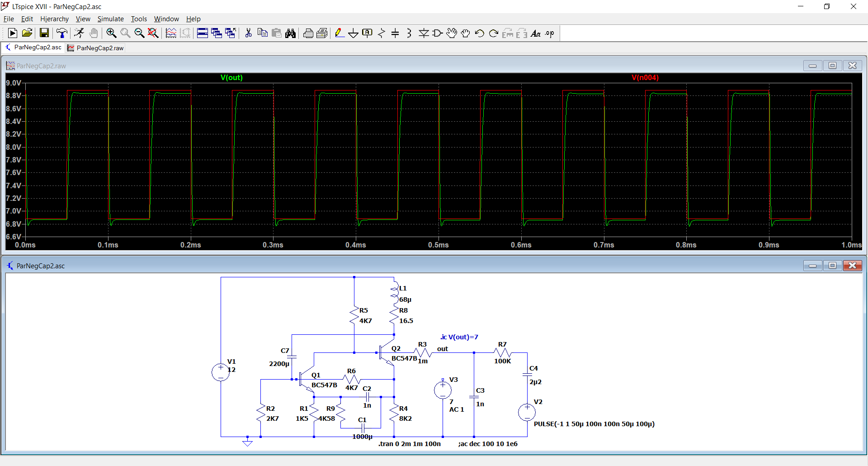Switch to ParNegCap2.asc tab
This screenshot has width=868, height=466.
pos(33,48)
